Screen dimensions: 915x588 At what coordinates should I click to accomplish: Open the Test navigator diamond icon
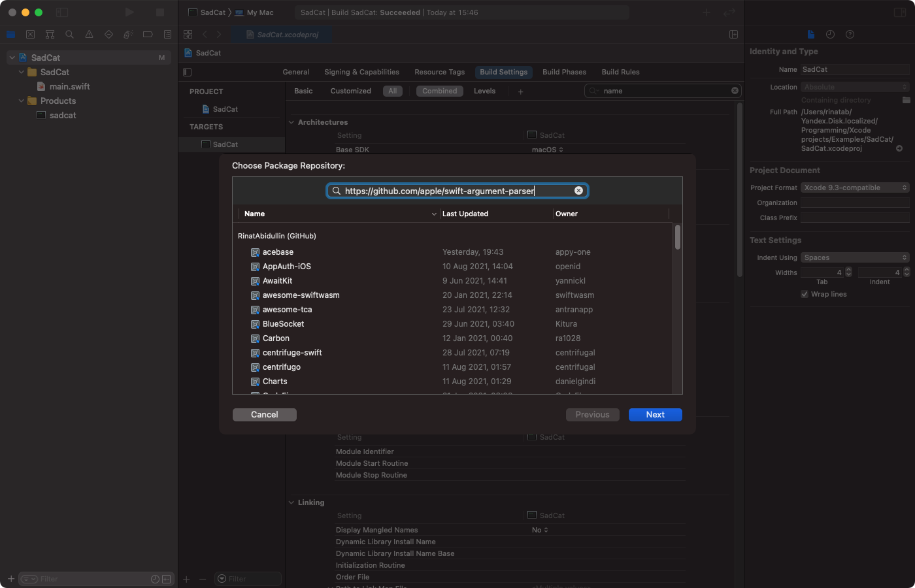tap(108, 35)
